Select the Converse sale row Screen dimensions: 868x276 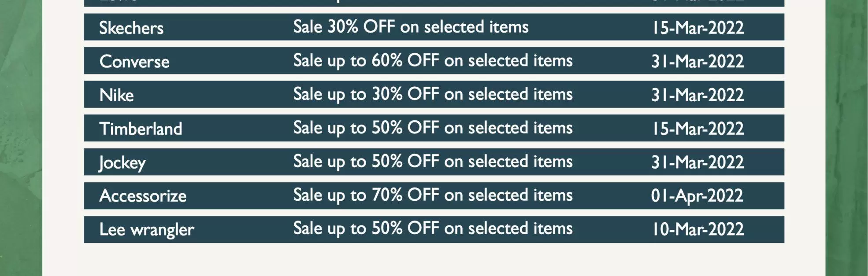[434, 61]
